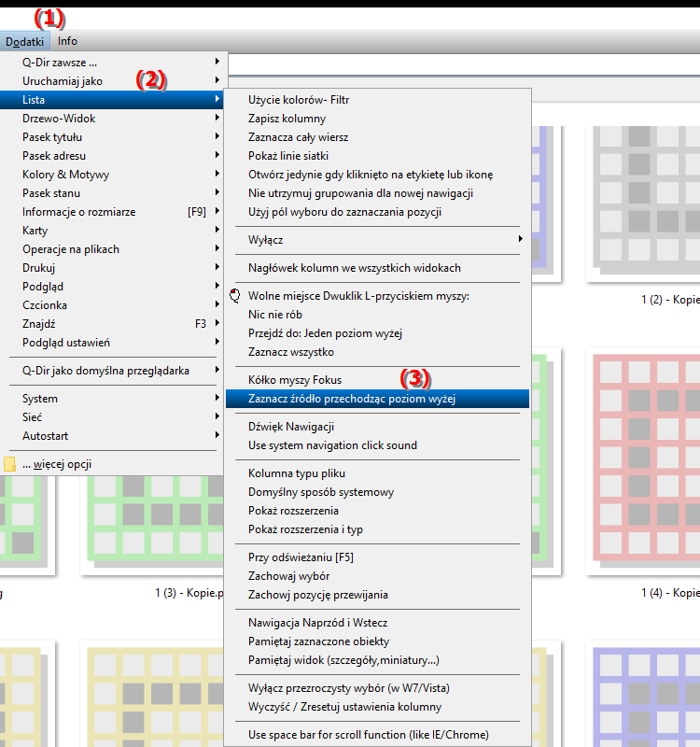Select 'Pokaż rozszerzenia i typ'
The width and height of the screenshot is (700, 747).
click(377, 529)
